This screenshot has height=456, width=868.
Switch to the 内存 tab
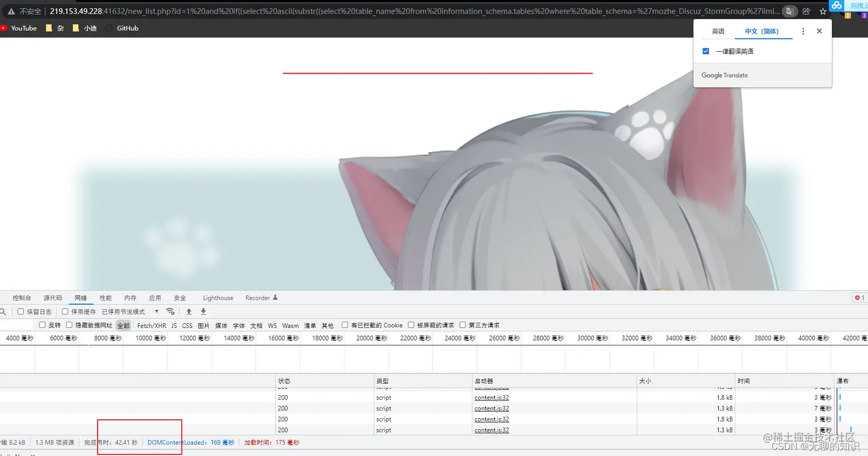130,297
